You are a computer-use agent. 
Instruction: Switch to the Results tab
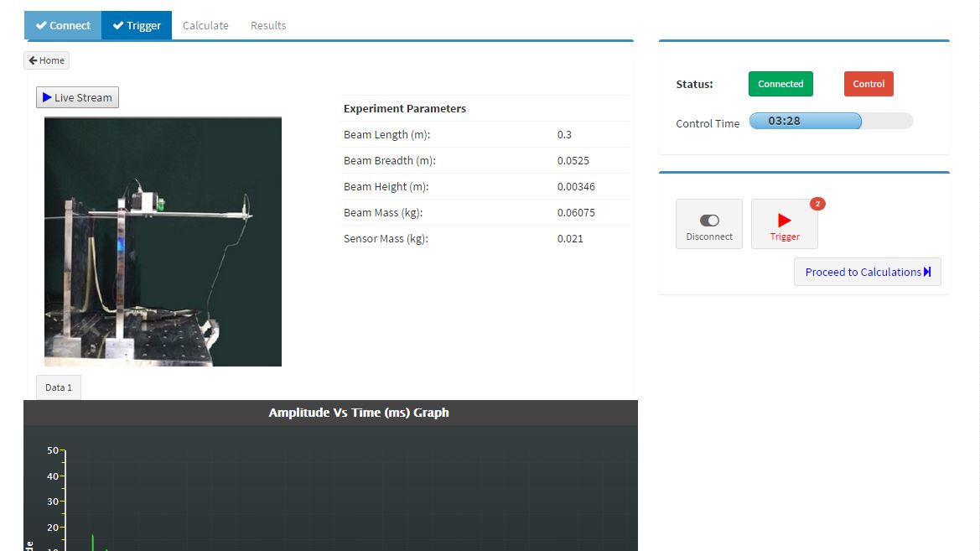(x=268, y=26)
